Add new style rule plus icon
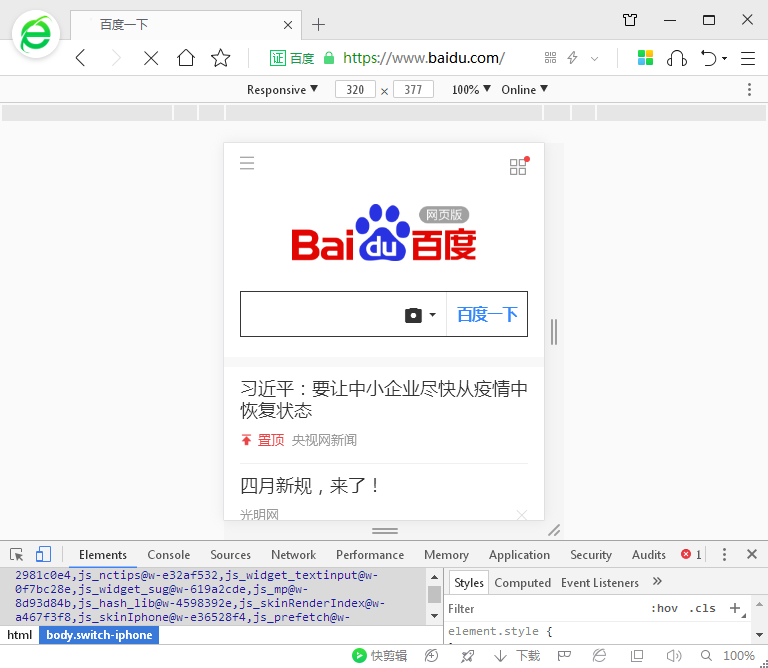This screenshot has height=668, width=768. (735, 608)
